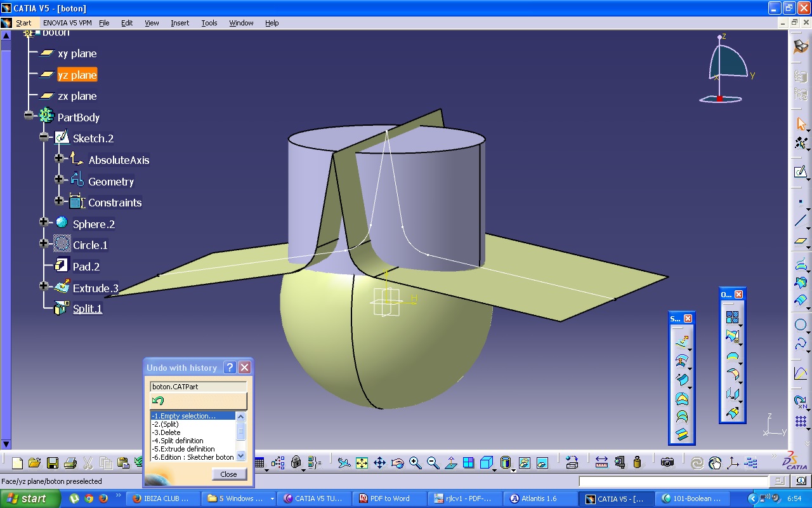
Task: Click the tree scroll down arrow
Action: click(x=6, y=444)
